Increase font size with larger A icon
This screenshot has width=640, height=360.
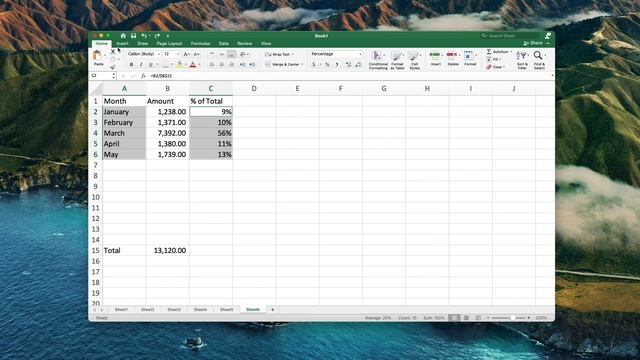187,54
